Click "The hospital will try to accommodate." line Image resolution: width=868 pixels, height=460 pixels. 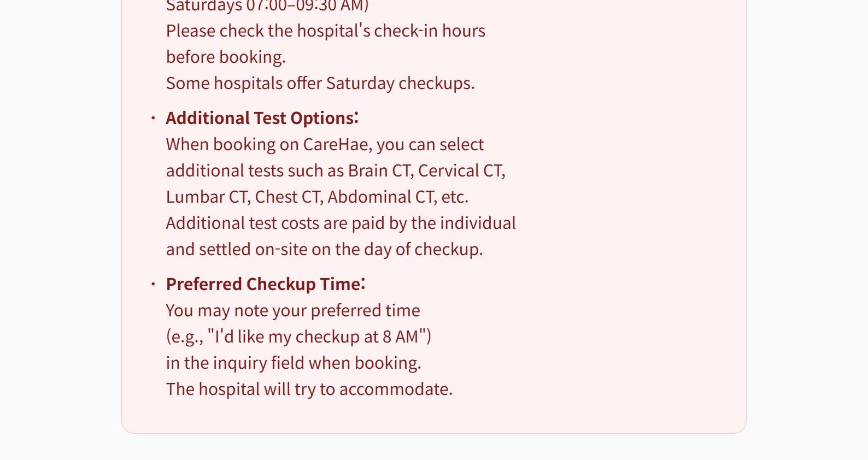tap(309, 389)
